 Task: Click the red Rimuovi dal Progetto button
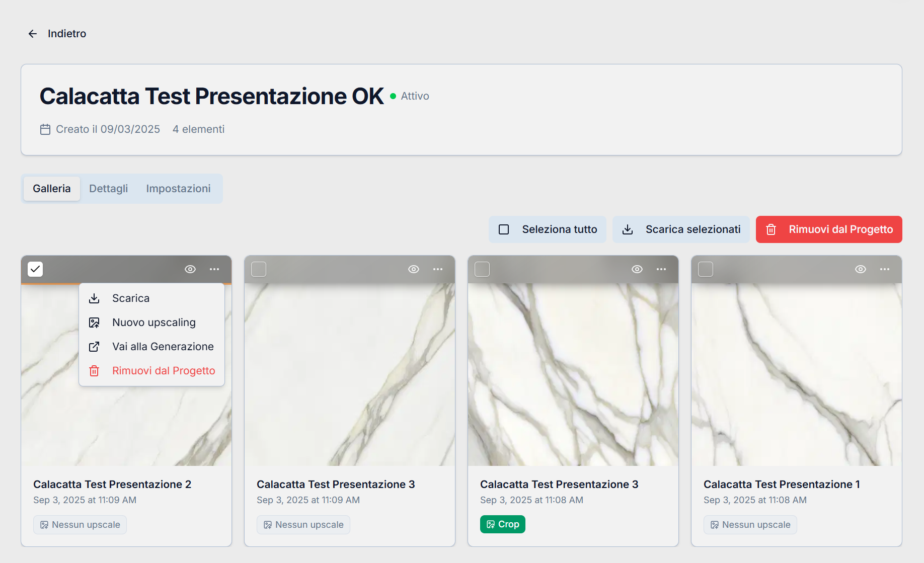pyautogui.click(x=829, y=229)
